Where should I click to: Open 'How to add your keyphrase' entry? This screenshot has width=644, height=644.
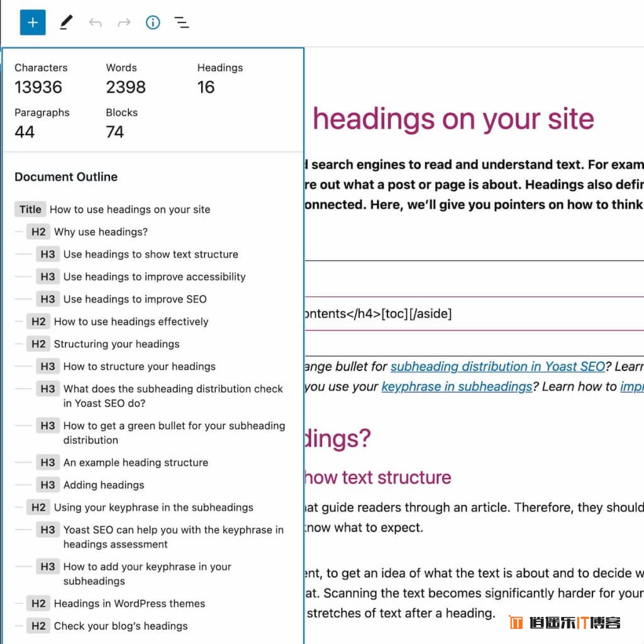(133, 574)
